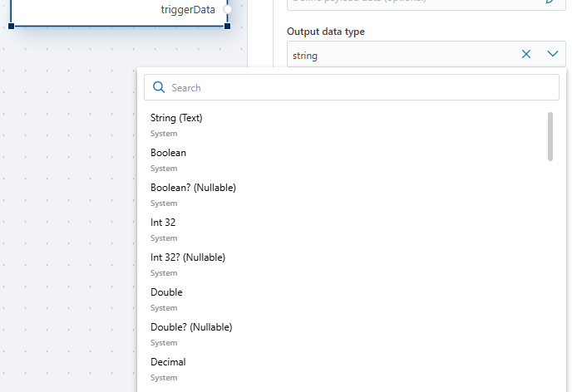Select Double as output type

[x=166, y=292]
